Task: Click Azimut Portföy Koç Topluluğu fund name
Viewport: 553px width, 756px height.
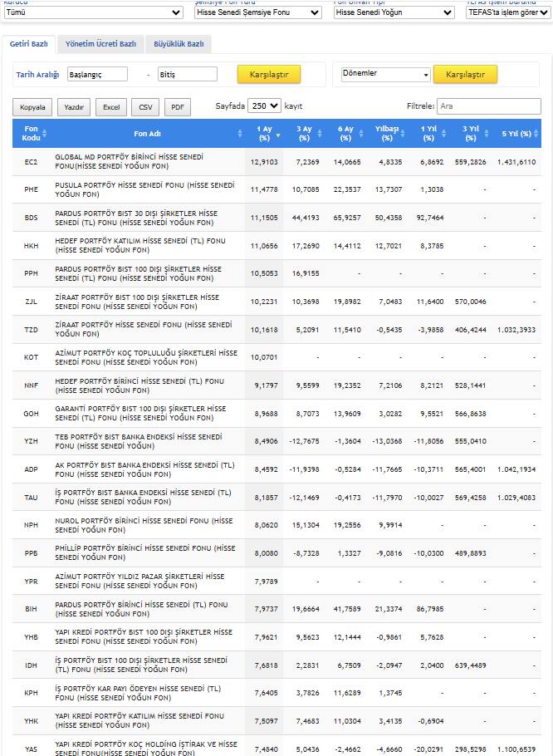Action: [146, 357]
